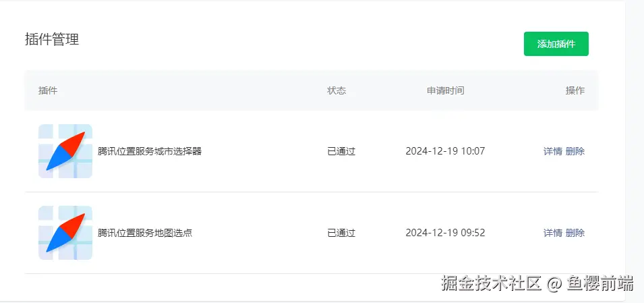Click the 2024-12-19 09:52 application time

(445, 233)
